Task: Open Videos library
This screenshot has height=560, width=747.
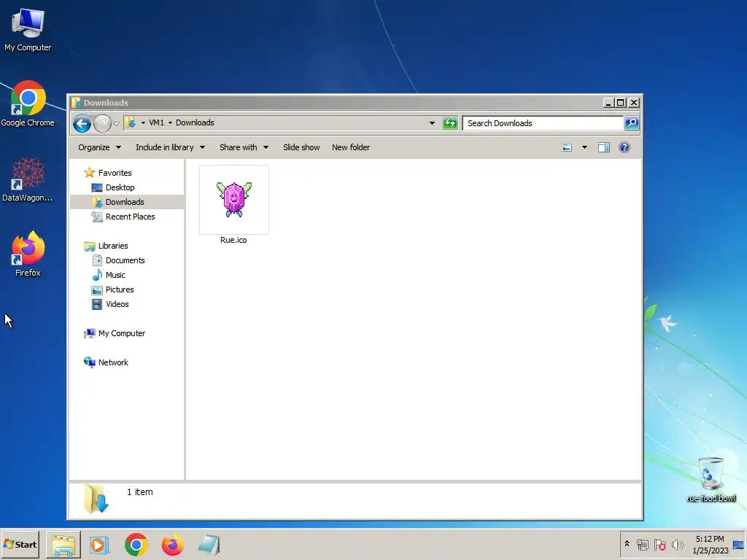Action: click(x=117, y=304)
